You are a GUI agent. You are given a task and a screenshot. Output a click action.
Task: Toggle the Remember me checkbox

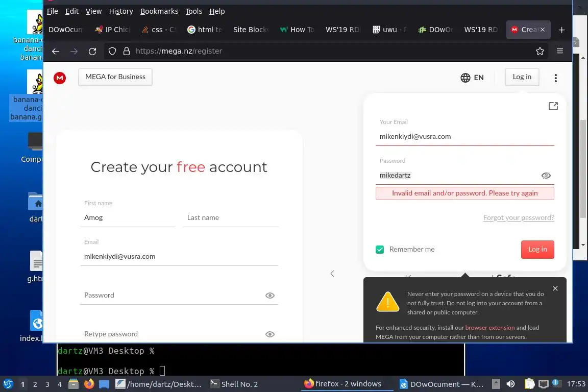click(x=380, y=250)
